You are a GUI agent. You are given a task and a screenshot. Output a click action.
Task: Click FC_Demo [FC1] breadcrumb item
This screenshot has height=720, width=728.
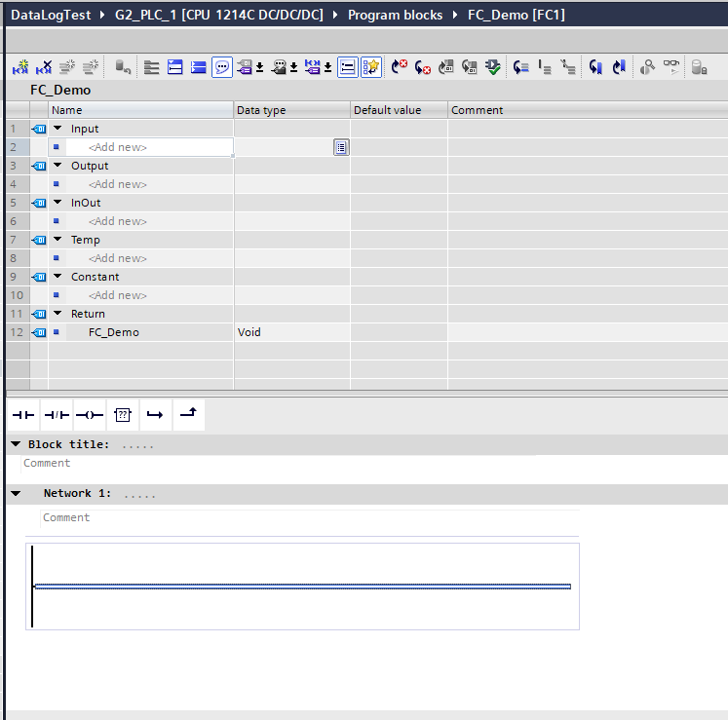[517, 15]
